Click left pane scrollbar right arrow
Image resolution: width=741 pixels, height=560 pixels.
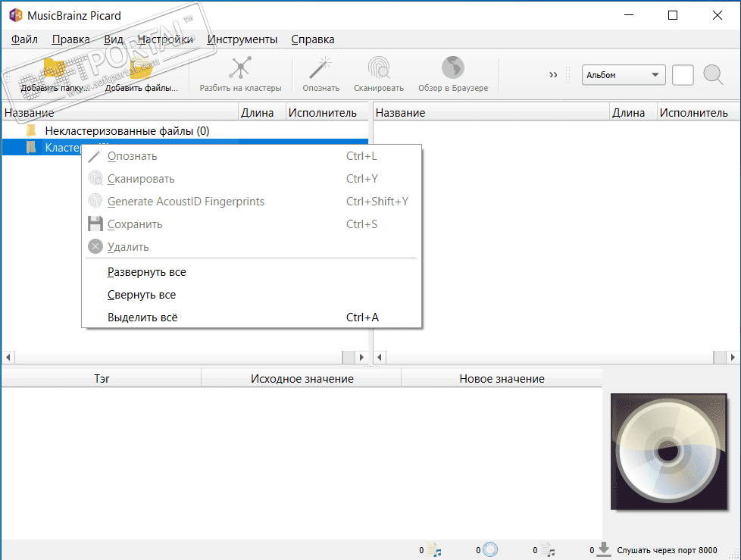click(362, 357)
